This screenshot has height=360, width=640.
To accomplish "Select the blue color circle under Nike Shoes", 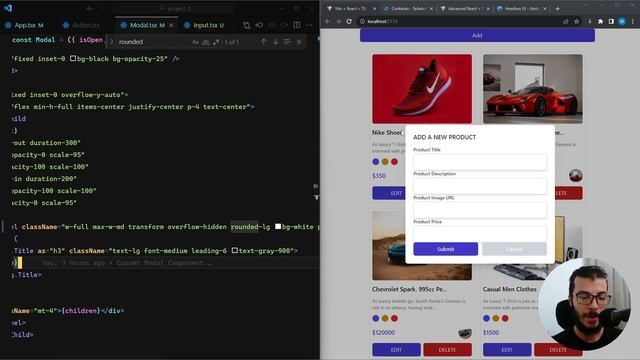I will [x=376, y=162].
